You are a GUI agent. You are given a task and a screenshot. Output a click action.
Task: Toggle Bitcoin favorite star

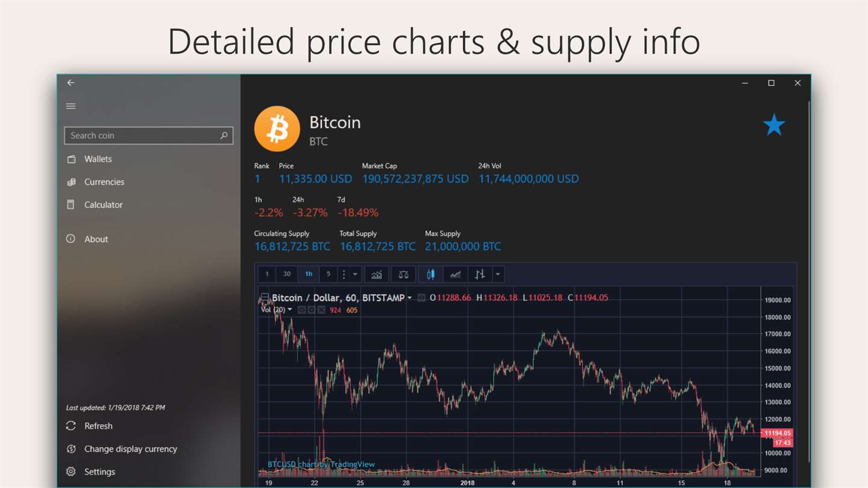point(773,125)
